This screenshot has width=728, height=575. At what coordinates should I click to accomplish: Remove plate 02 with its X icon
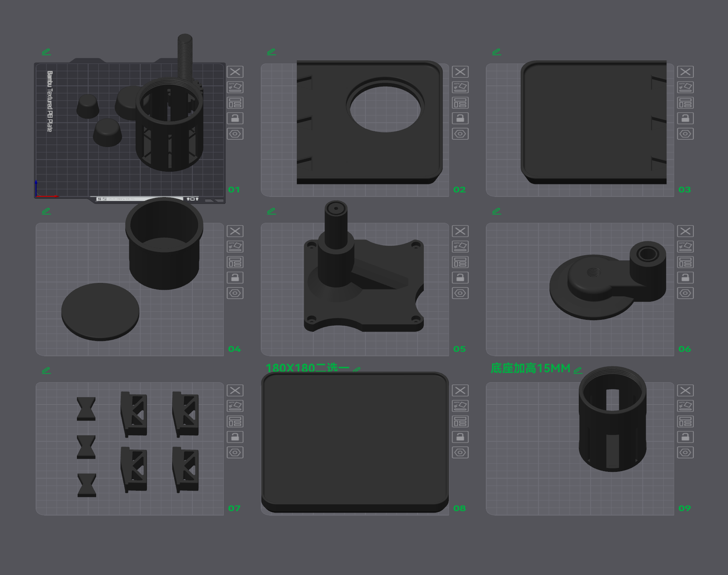pos(460,72)
